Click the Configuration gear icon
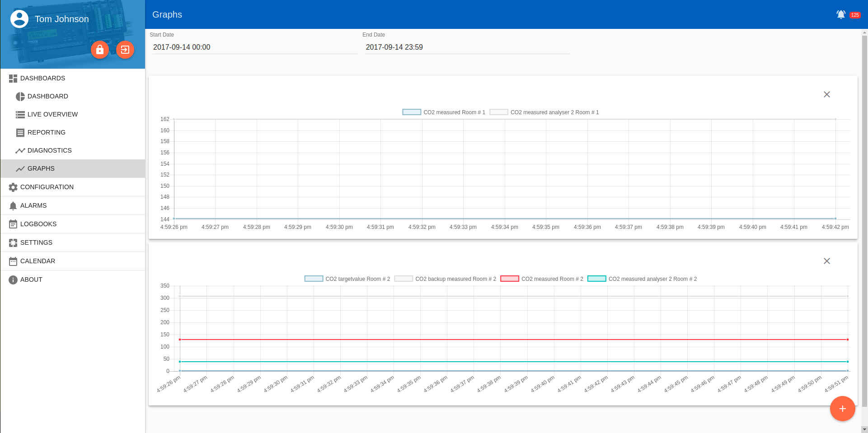Viewport: 868px width, 433px height. pyautogui.click(x=13, y=187)
